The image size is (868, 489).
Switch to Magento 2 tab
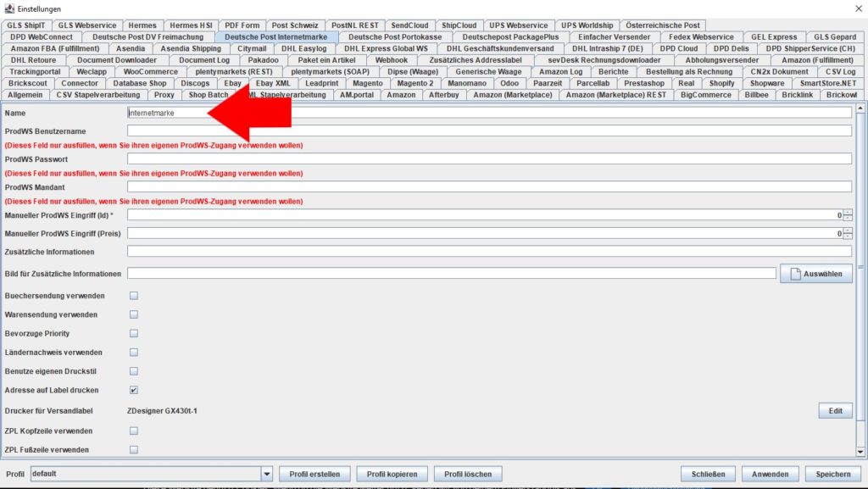pyautogui.click(x=415, y=84)
